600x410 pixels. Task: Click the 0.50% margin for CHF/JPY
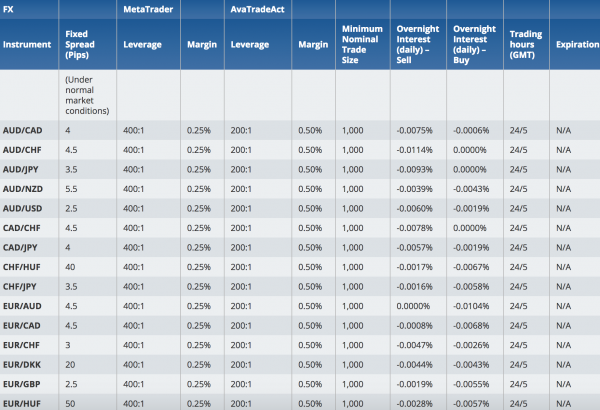pyautogui.click(x=310, y=286)
